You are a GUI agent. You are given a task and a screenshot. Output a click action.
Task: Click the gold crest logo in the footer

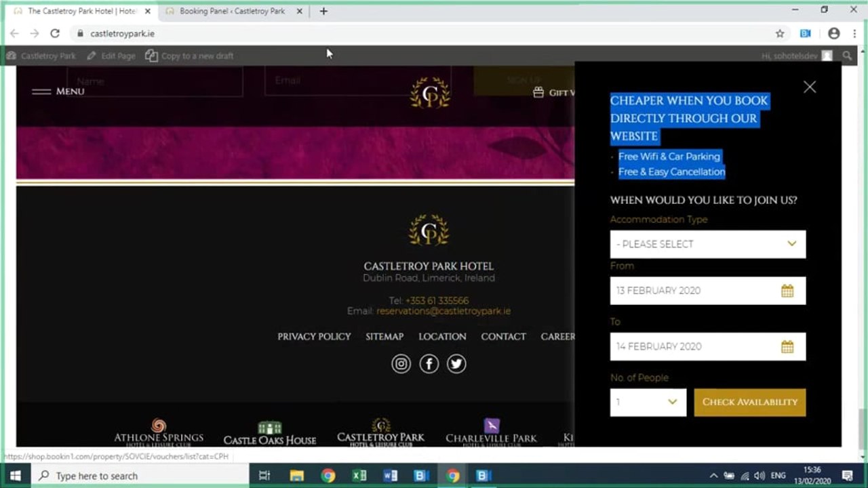(x=429, y=230)
